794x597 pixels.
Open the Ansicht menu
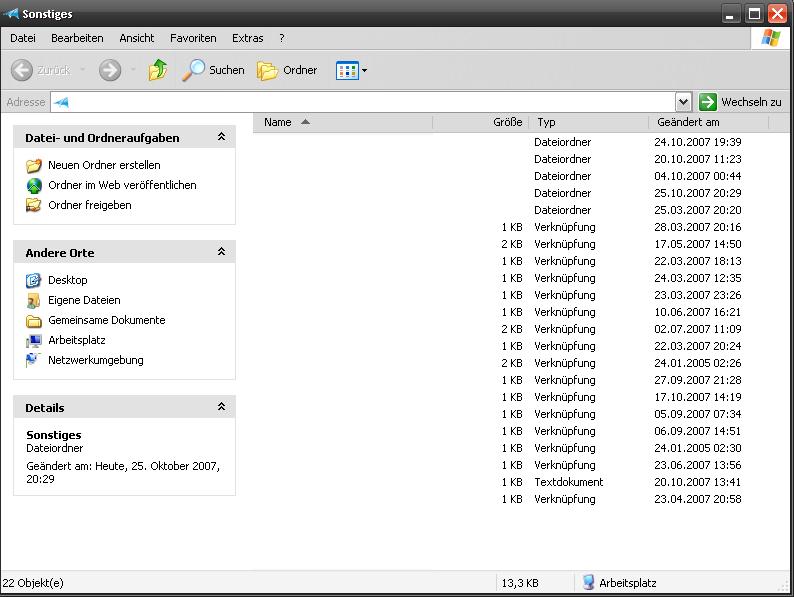point(137,38)
